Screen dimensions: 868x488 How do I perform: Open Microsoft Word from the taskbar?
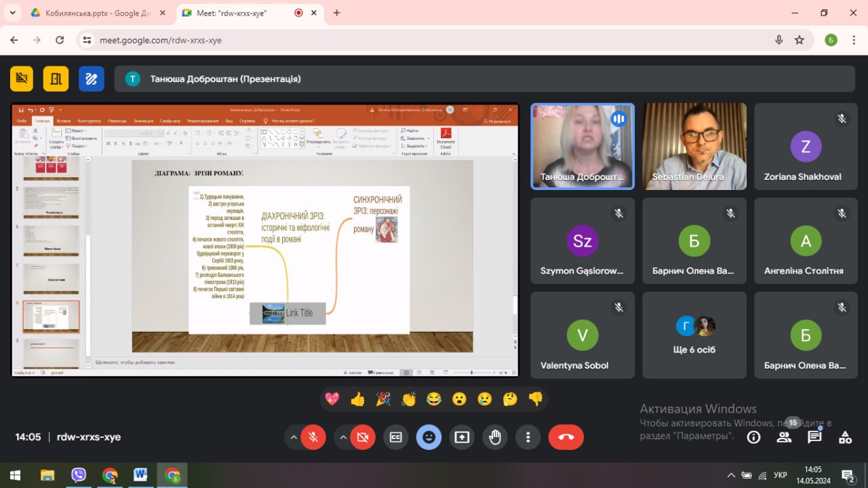[x=140, y=475]
